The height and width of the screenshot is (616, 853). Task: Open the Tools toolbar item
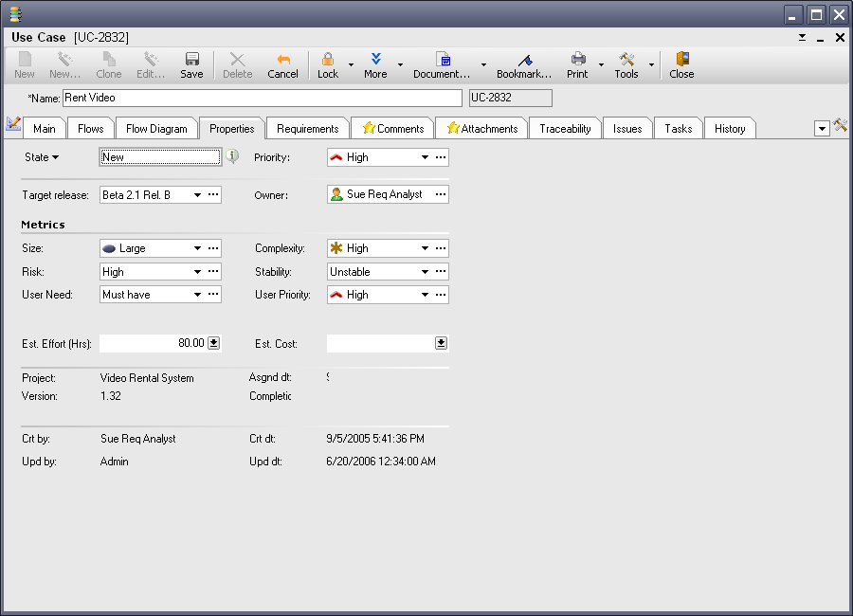[x=626, y=65]
